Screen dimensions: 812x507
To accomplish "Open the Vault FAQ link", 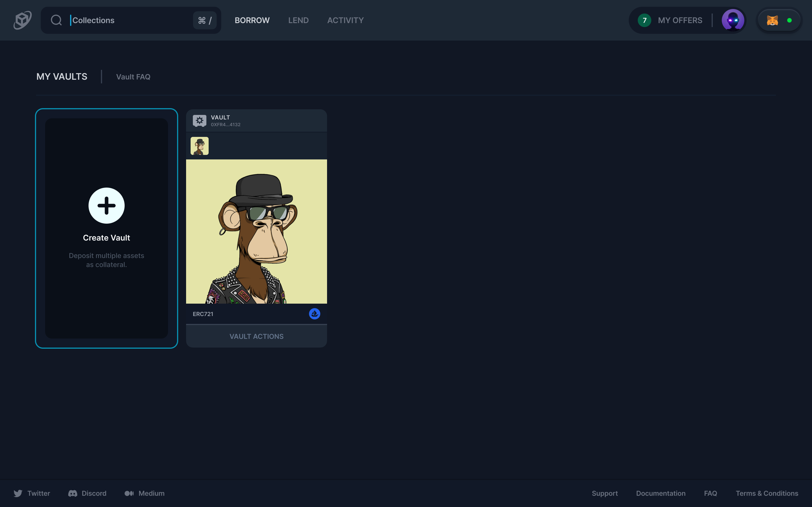I will [x=133, y=77].
